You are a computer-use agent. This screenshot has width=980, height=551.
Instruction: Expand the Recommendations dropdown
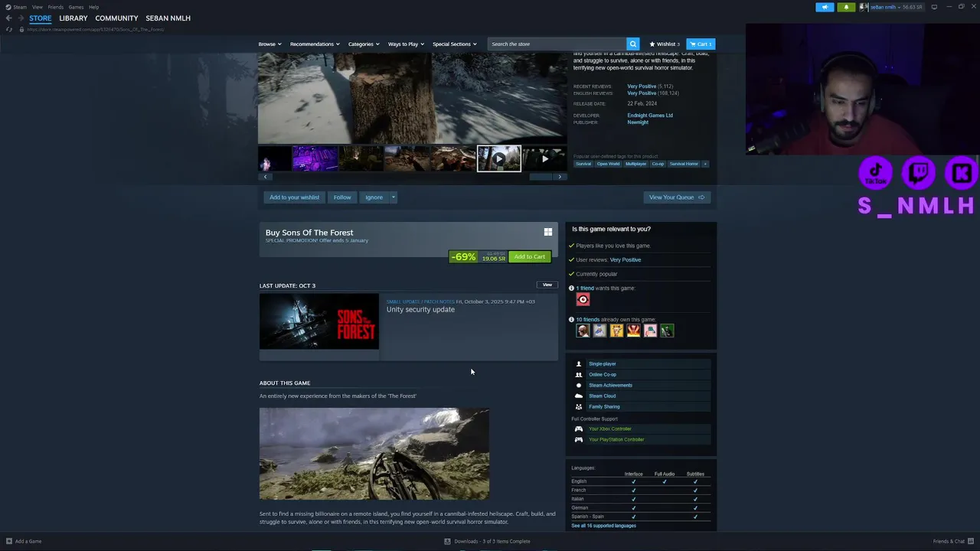click(x=315, y=44)
